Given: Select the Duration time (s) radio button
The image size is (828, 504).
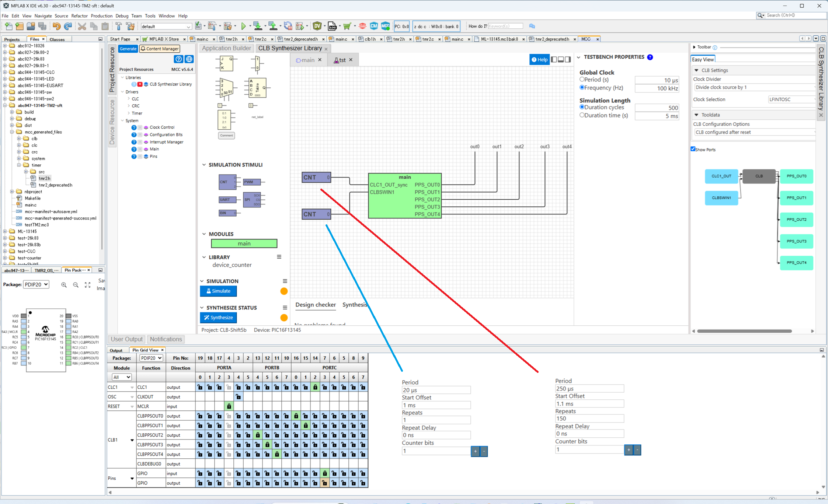Looking at the screenshot, I should click(x=582, y=115).
